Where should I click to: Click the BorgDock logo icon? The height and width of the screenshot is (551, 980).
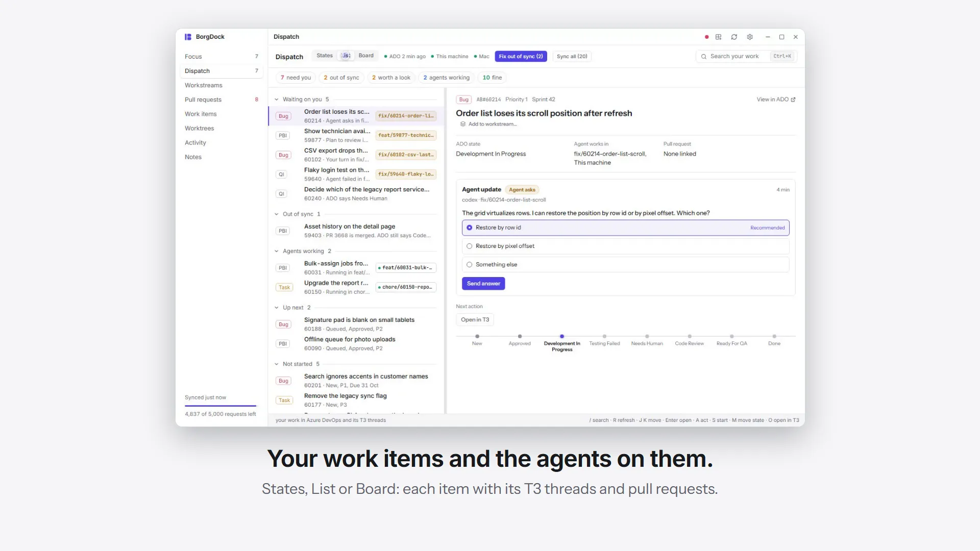[188, 37]
